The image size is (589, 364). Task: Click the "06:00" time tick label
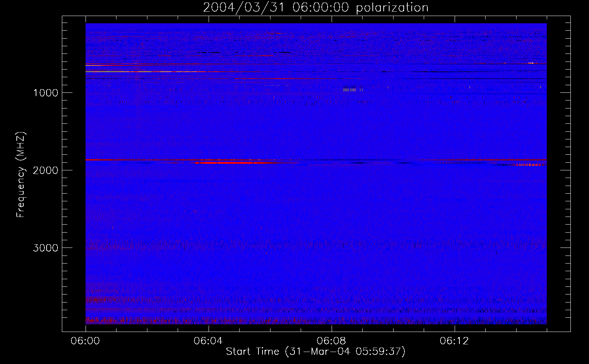[85, 341]
